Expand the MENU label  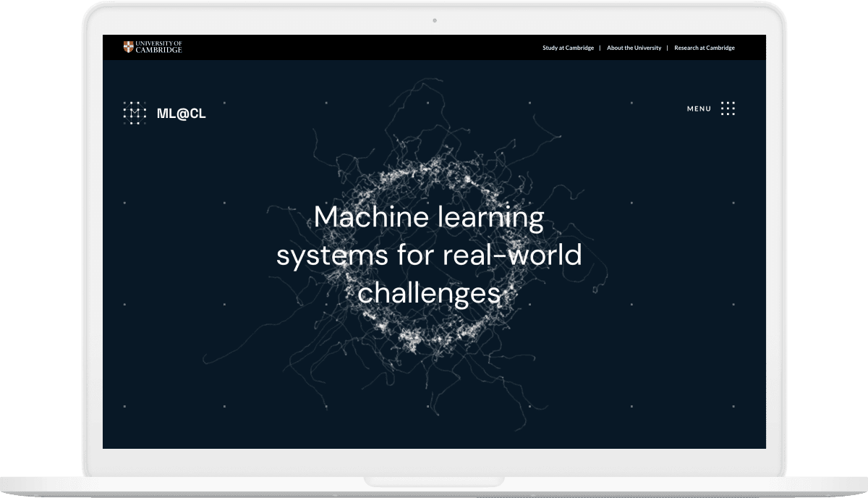point(699,109)
